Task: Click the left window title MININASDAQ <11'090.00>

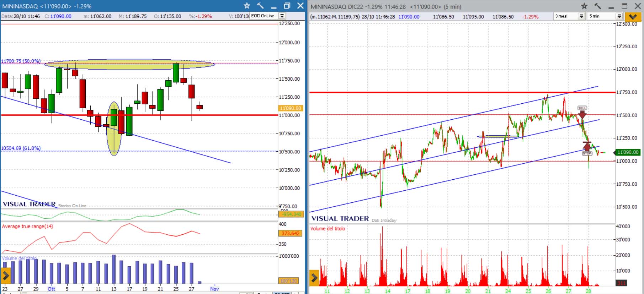Action: [37, 6]
